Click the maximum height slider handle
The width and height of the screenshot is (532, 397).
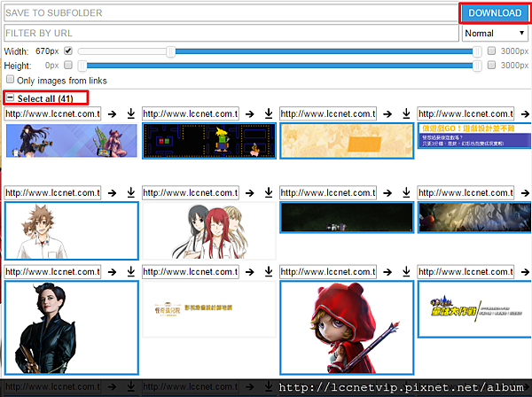tap(477, 66)
